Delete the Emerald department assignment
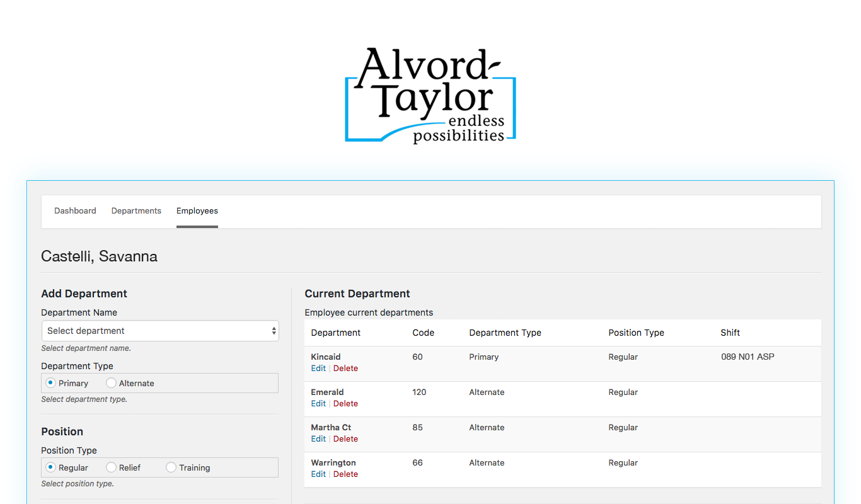Viewport: 861px width, 504px height. point(345,403)
